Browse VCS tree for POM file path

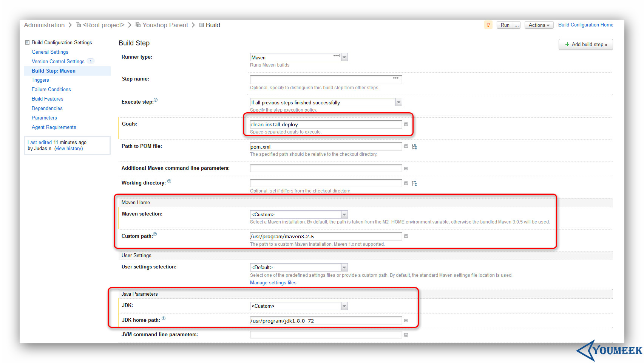pyautogui.click(x=414, y=147)
